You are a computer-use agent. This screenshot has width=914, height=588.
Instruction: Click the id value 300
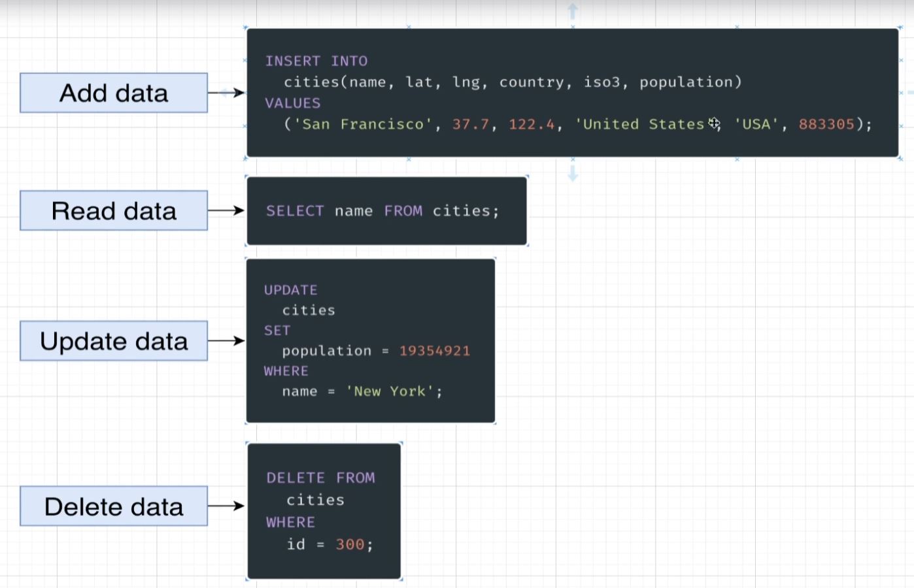point(350,544)
